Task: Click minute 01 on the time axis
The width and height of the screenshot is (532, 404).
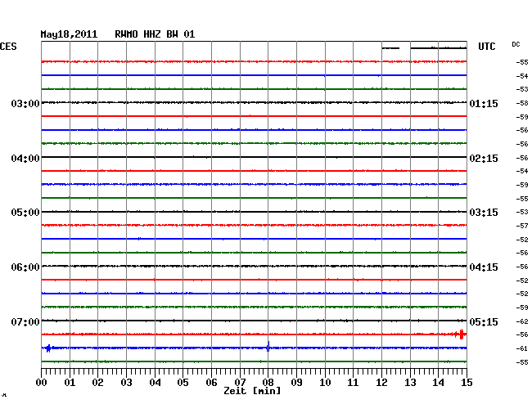Action: (x=70, y=383)
